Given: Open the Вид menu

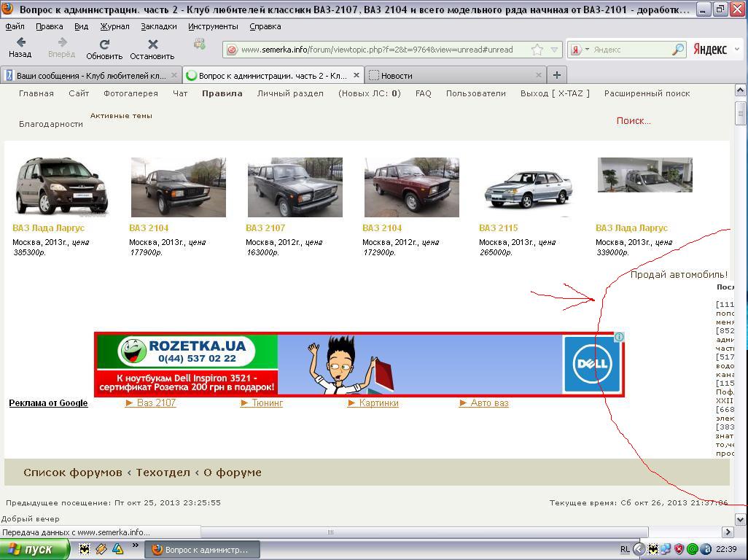Looking at the screenshot, I should (x=81, y=27).
